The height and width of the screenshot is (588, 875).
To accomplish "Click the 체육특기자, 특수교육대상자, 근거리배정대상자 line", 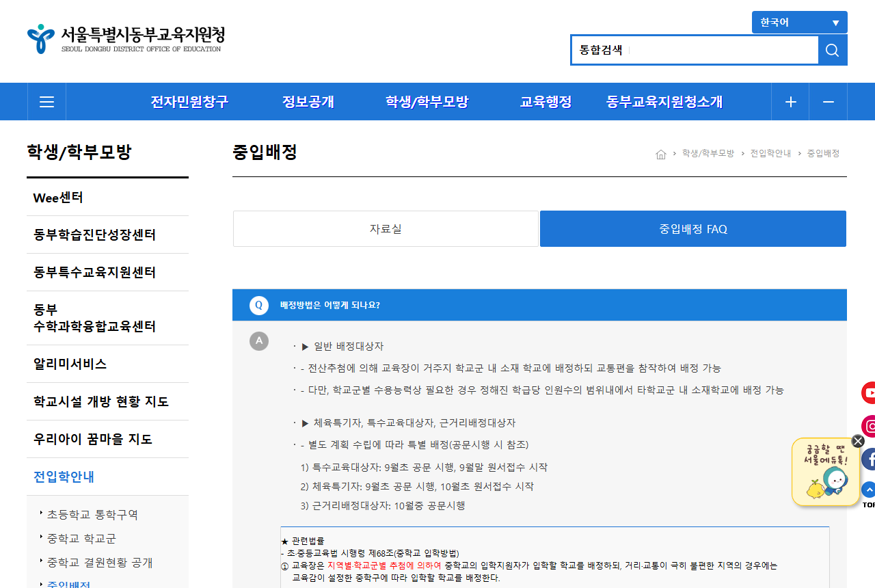I will 414,423.
